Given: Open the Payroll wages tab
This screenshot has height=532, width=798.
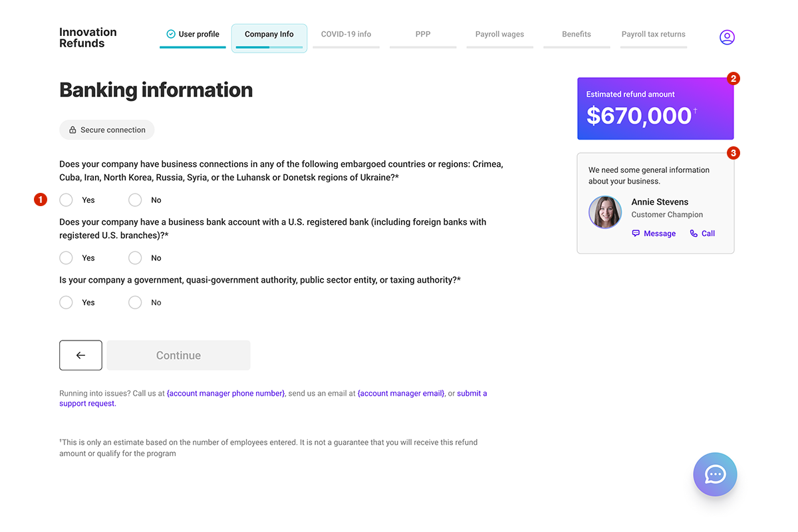Looking at the screenshot, I should [499, 35].
